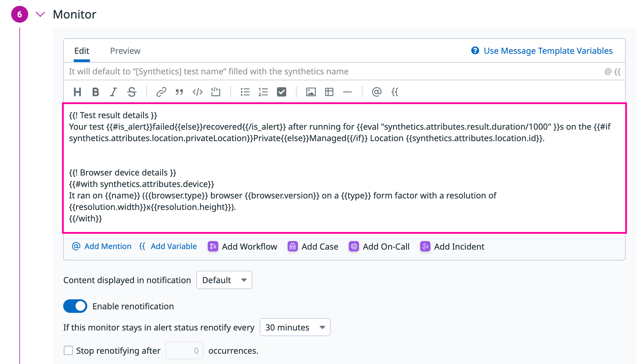Insert task checklist from toolbar
The image size is (644, 364).
(x=281, y=92)
